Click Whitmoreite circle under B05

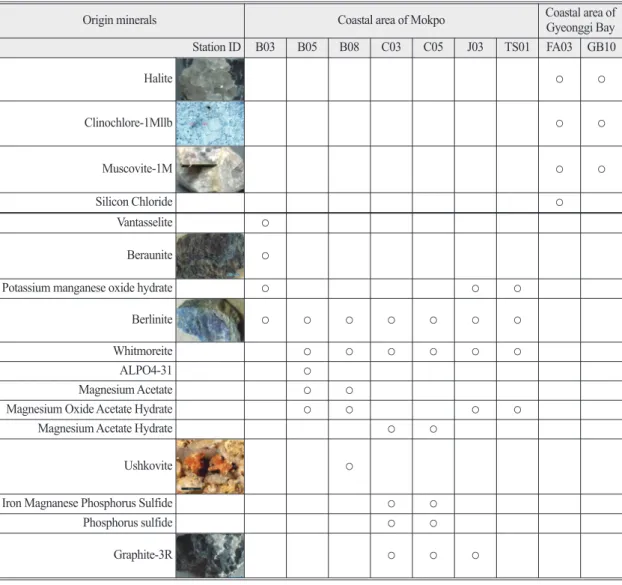point(307,352)
